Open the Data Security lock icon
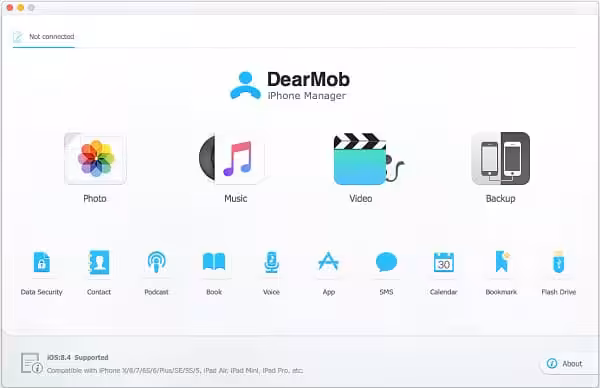The width and height of the screenshot is (600, 388). pyautogui.click(x=42, y=262)
